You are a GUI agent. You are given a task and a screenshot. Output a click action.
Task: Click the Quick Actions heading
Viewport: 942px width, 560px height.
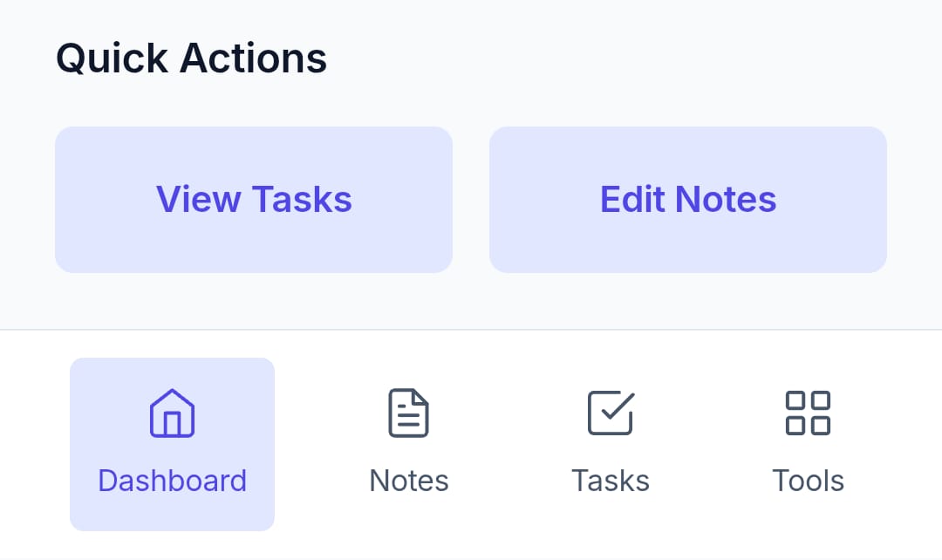click(x=191, y=58)
